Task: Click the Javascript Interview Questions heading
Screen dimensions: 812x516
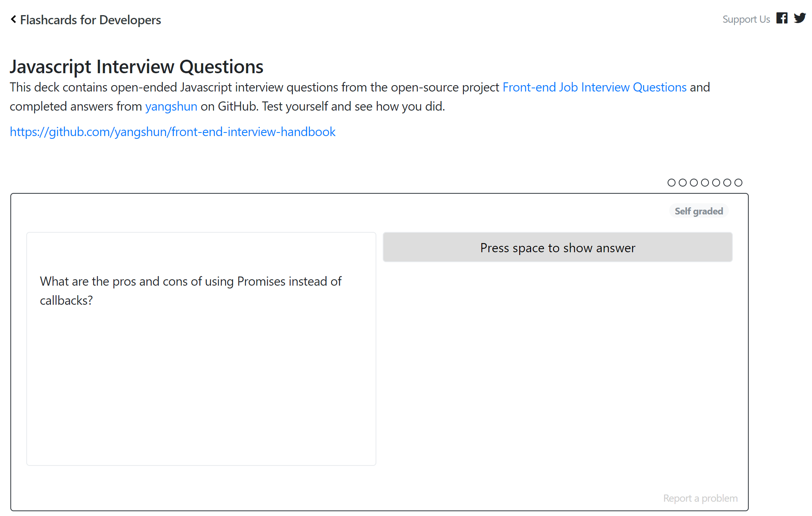Action: pos(136,66)
